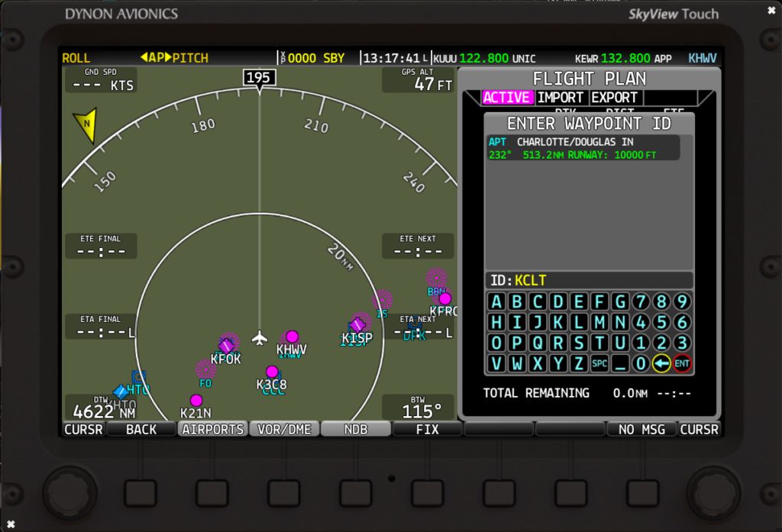Click the white aircraft symbol on map

coord(260,337)
